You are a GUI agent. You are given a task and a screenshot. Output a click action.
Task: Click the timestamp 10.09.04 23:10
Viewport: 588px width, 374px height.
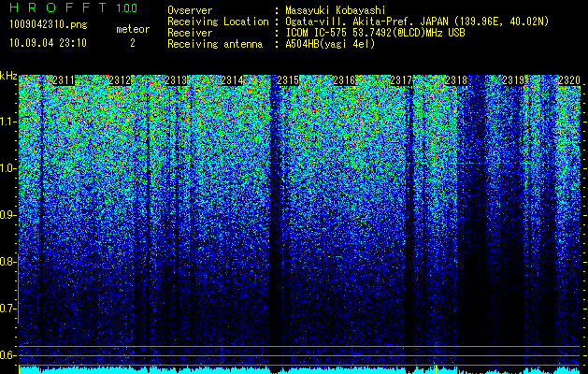click(x=48, y=43)
